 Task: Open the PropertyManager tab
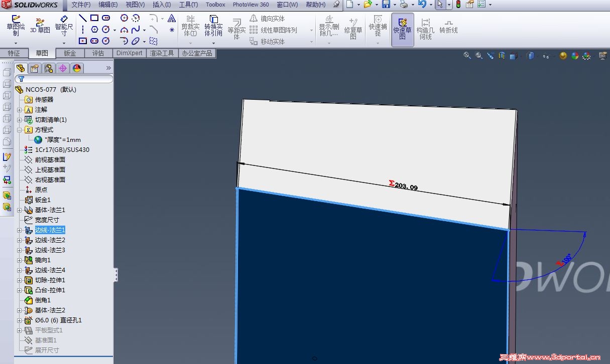pyautogui.click(x=35, y=68)
